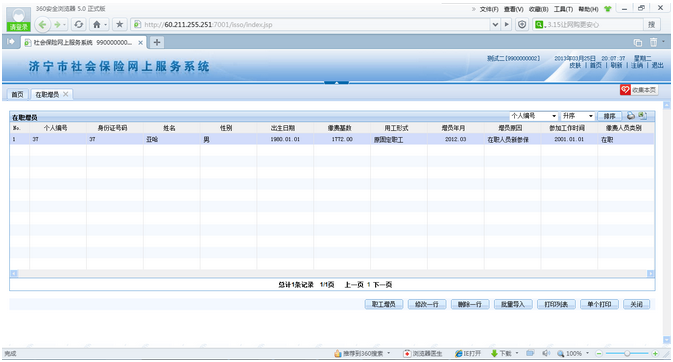
Task: Click the restore tabs window icon
Action: (638, 42)
